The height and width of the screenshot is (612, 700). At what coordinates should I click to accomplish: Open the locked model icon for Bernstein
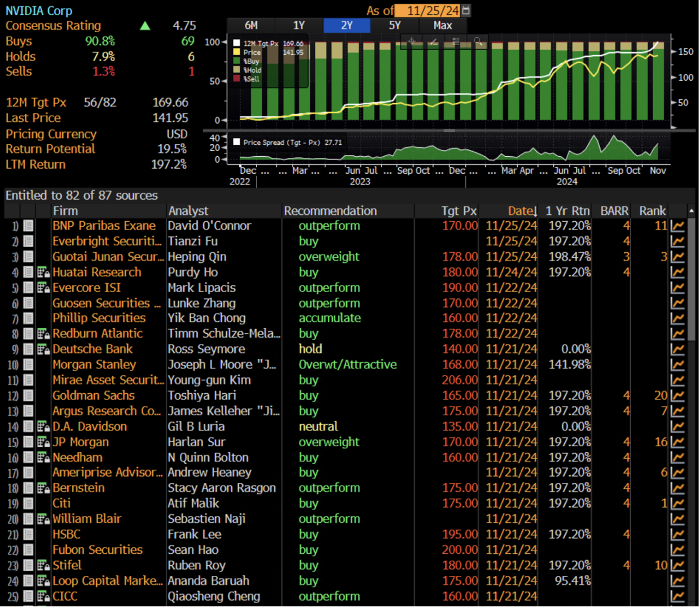pyautogui.click(x=43, y=488)
